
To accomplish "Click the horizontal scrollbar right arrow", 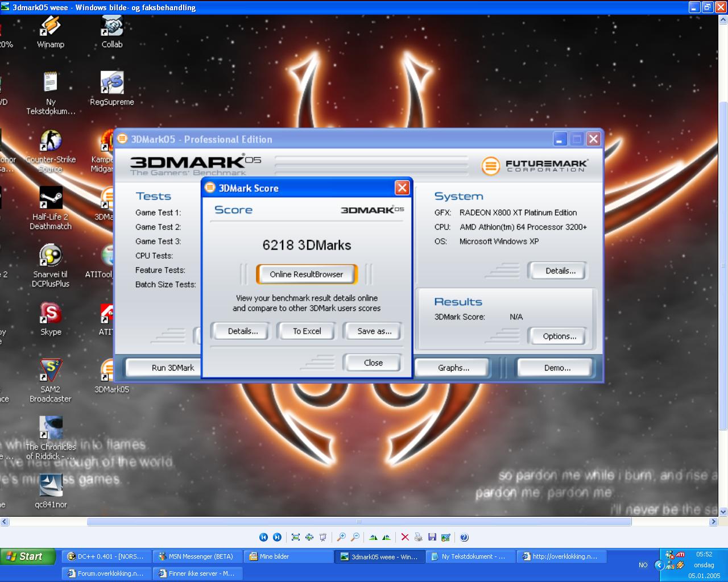I will (714, 522).
